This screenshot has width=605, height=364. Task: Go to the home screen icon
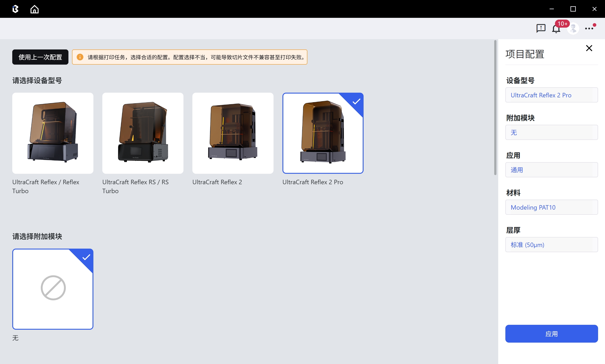[34, 9]
